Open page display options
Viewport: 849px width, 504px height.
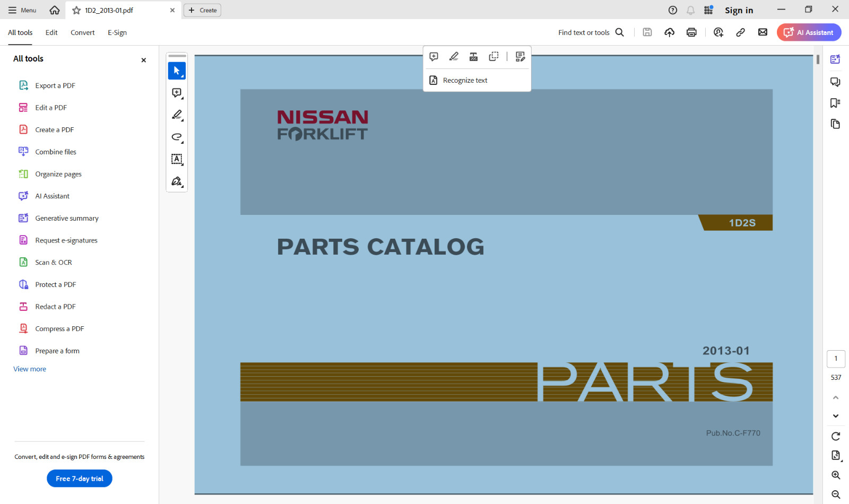(x=836, y=456)
